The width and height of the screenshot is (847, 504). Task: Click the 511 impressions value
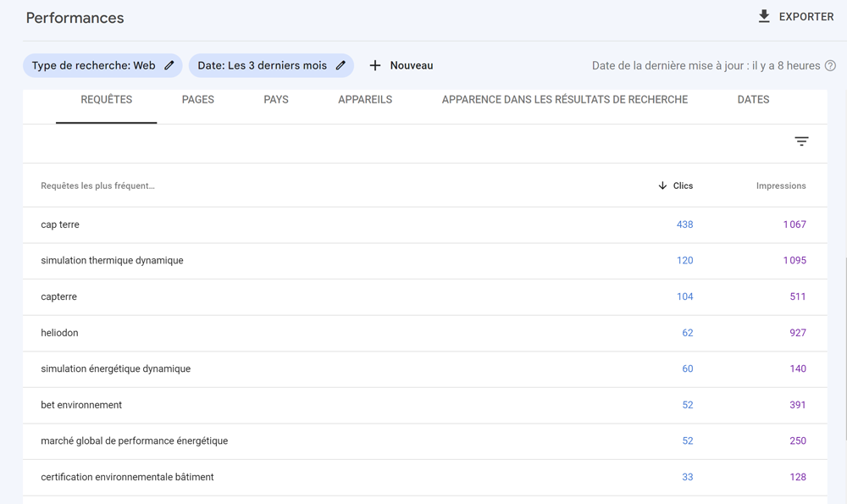797,296
